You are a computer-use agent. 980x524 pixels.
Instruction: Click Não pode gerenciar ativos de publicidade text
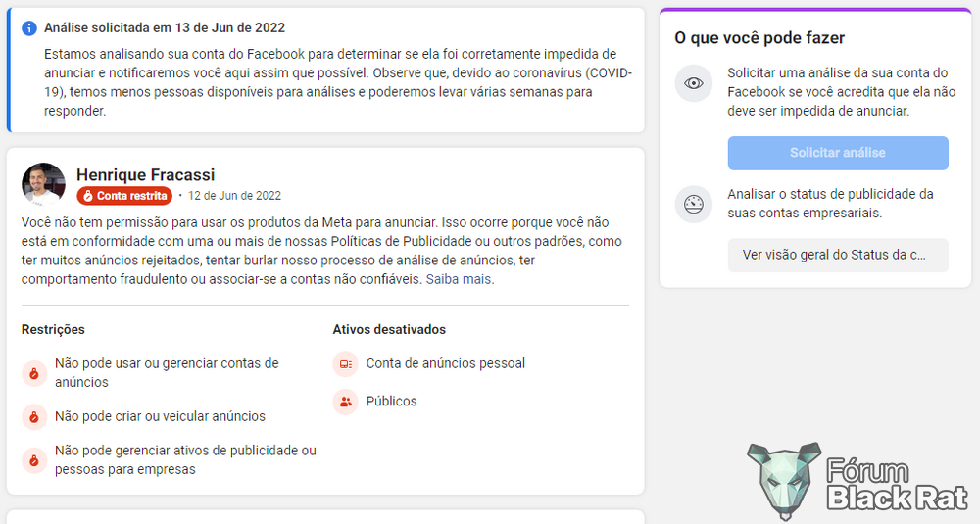pyautogui.click(x=185, y=459)
